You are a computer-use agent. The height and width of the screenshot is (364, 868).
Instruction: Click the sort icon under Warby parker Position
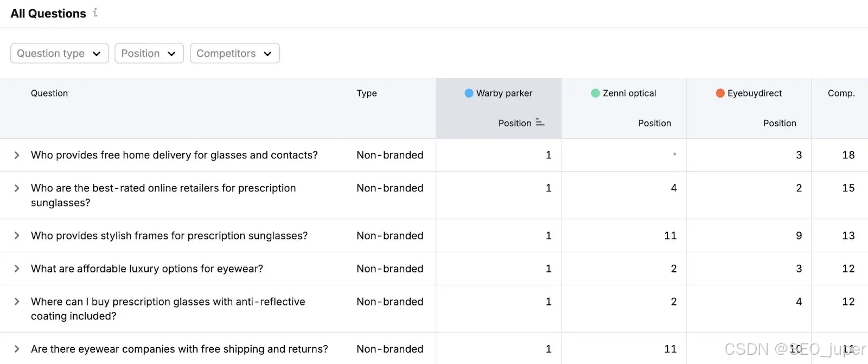[540, 123]
